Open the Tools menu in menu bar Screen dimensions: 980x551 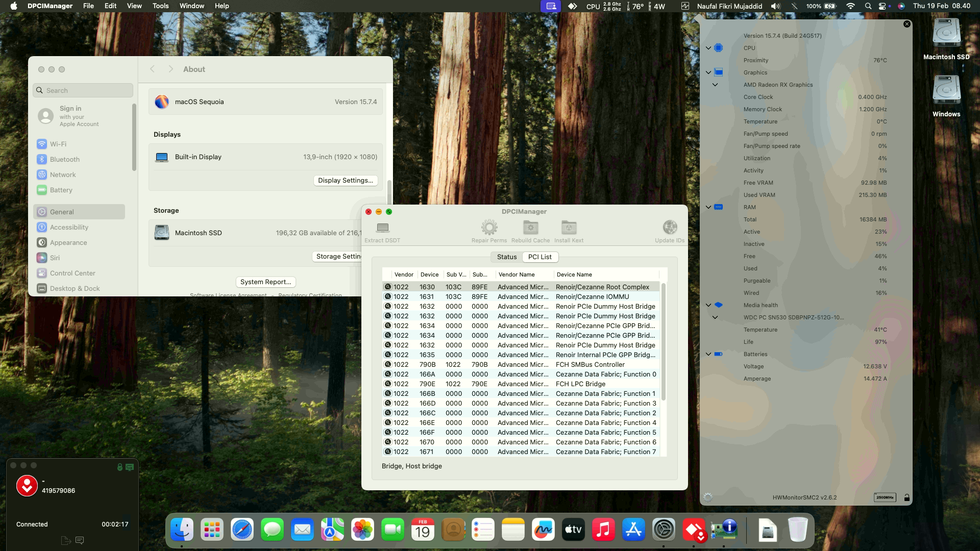(160, 6)
